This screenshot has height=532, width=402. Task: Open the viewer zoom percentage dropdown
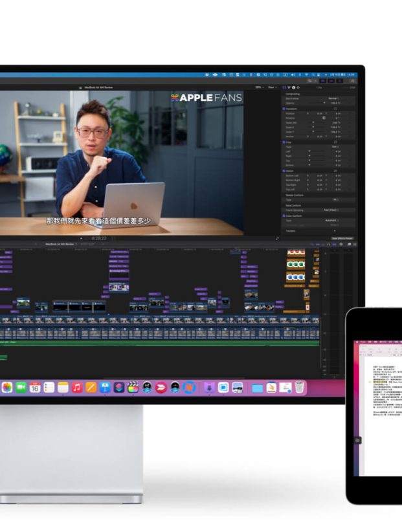click(x=259, y=87)
